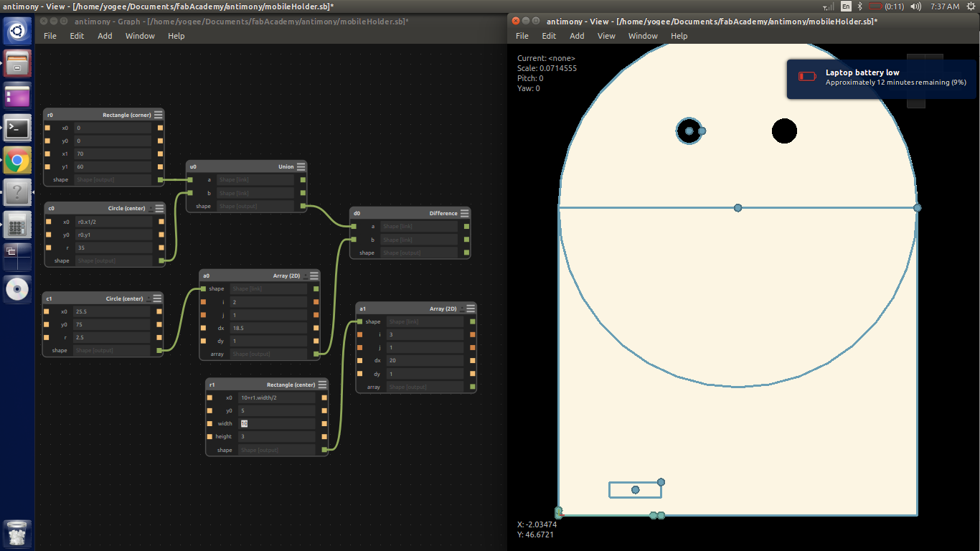
Task: Click the Laptop battery low notification
Action: (881, 79)
